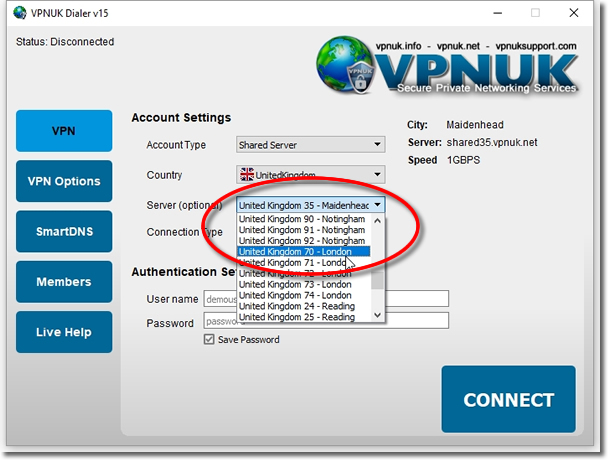The image size is (608, 460).
Task: Click the Status: Disconnected text
Action: point(65,42)
